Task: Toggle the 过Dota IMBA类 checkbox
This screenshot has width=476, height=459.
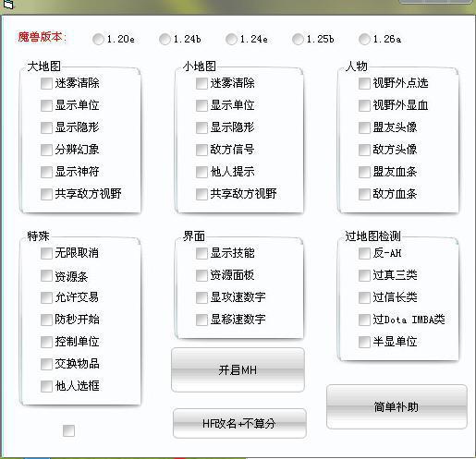Action: coord(364,320)
